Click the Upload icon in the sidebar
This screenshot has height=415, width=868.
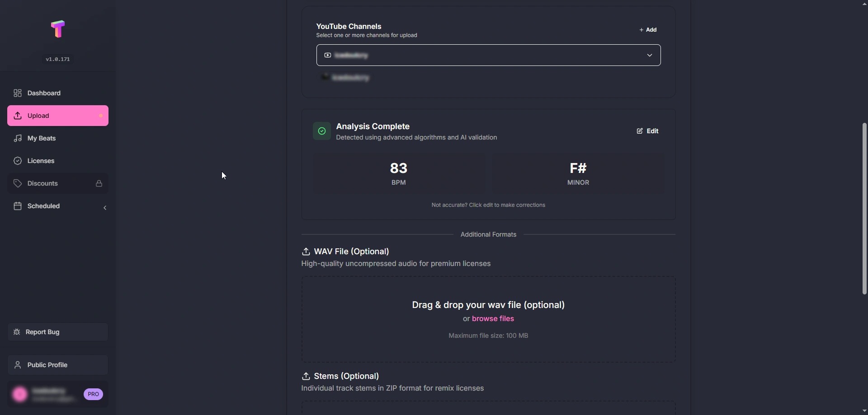point(18,116)
